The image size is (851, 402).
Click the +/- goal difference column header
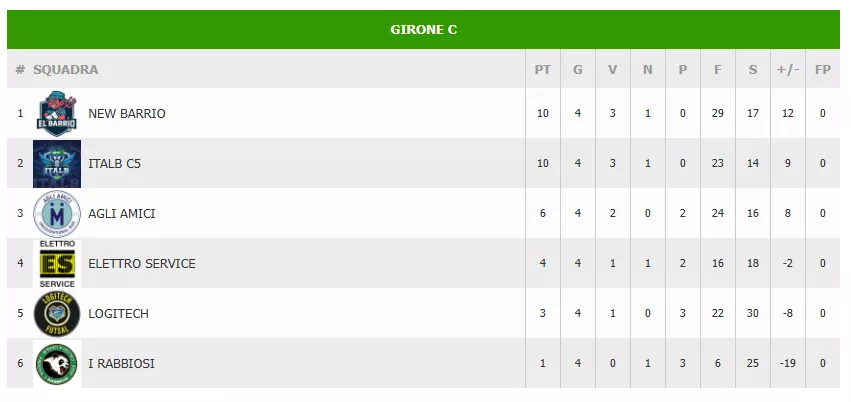[788, 70]
